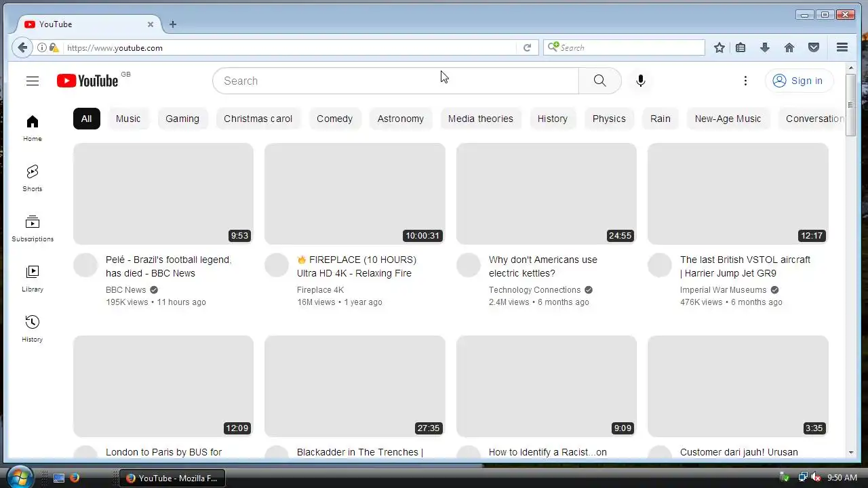
Task: Open Why don't Americans use electric kettles
Action: [543, 266]
